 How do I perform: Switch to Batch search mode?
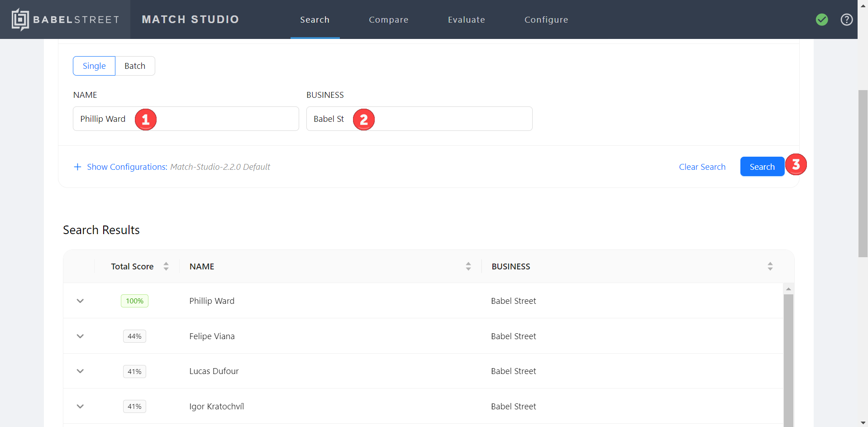pos(135,66)
